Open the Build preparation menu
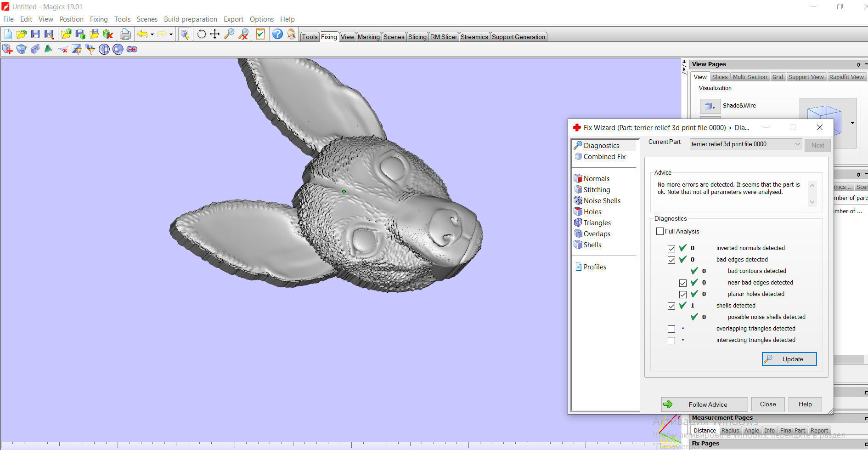This screenshot has width=868, height=450. [x=190, y=19]
